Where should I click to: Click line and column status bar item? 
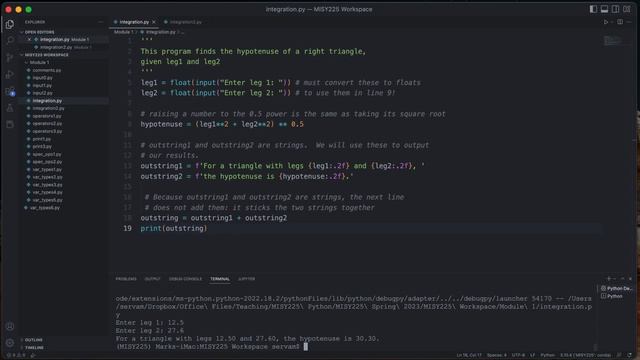pyautogui.click(x=469, y=355)
